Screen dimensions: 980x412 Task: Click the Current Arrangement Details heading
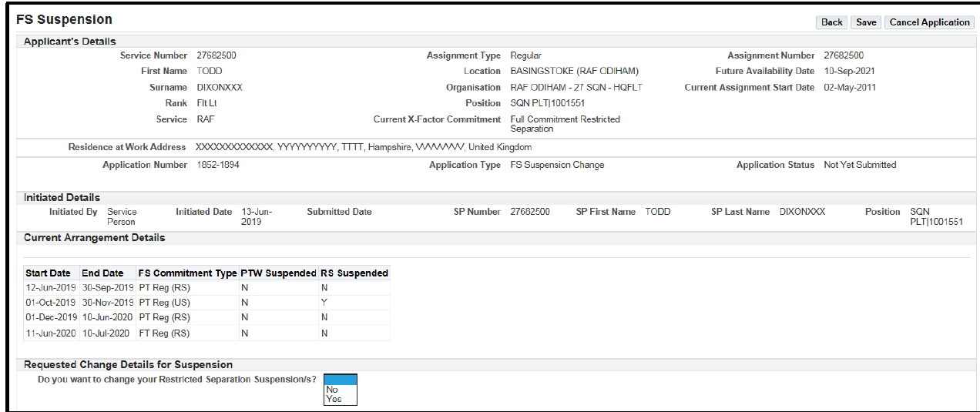click(x=94, y=238)
